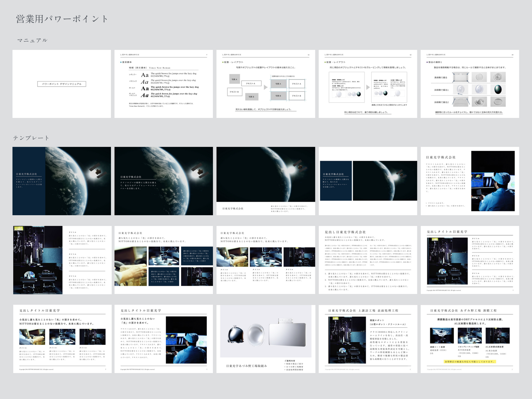
Task: Select the template with machine photo filling left side
Action: coord(62,260)
